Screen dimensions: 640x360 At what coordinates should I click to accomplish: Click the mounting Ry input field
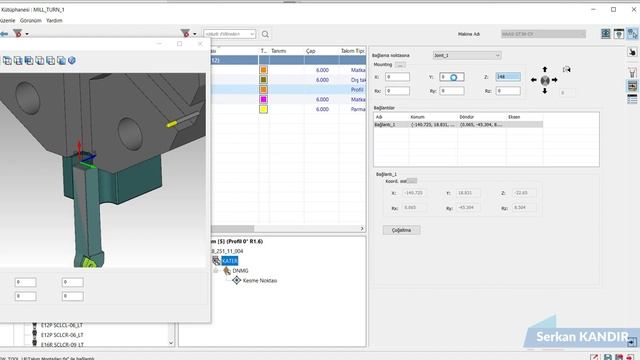tap(452, 91)
